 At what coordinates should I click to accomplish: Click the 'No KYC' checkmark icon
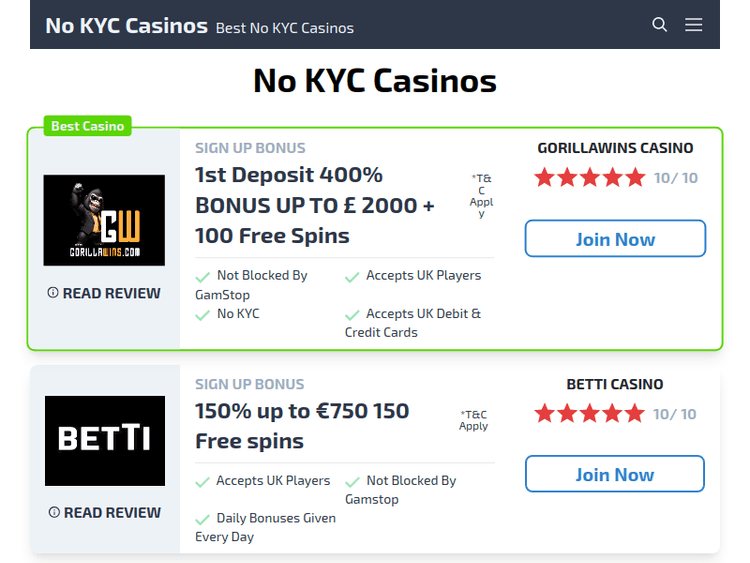(x=203, y=314)
